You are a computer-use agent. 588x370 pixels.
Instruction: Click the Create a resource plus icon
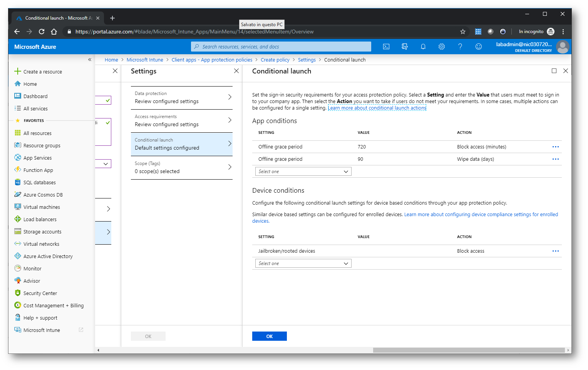pos(17,72)
